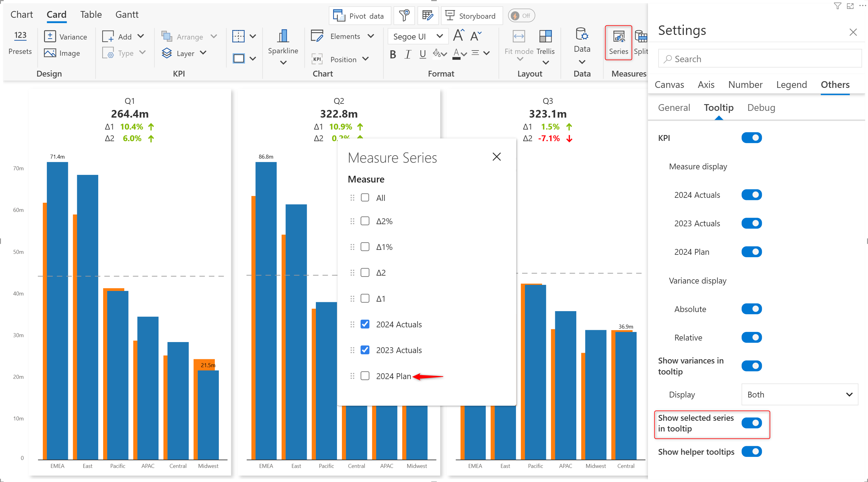Image resolution: width=868 pixels, height=482 pixels.
Task: Open the Segoe UI font dropdown
Action: pos(417,36)
